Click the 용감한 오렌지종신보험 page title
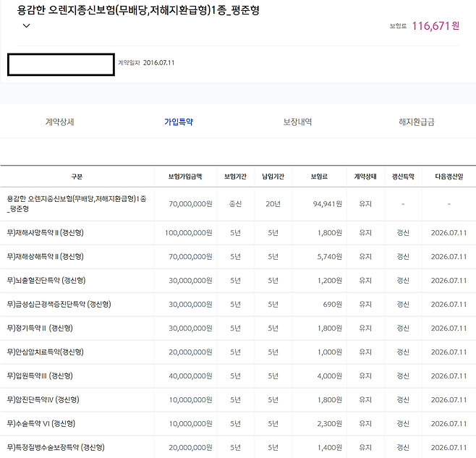476x458 pixels. pyautogui.click(x=138, y=10)
